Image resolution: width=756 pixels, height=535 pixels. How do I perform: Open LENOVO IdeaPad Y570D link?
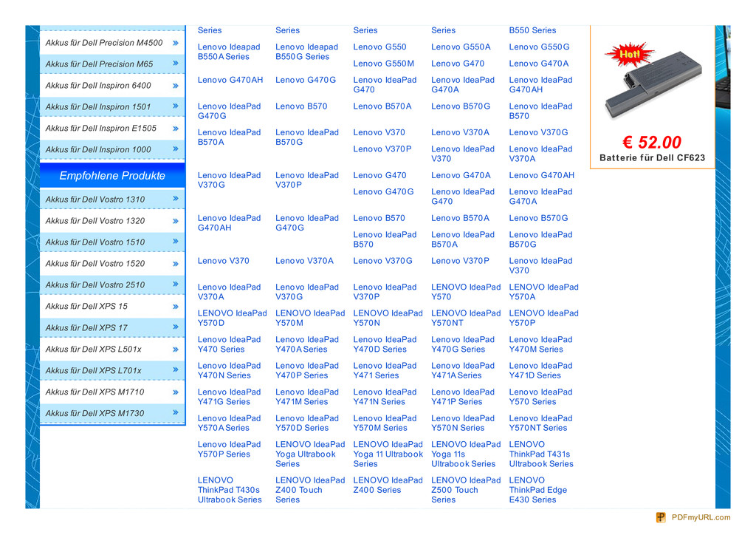coord(232,318)
